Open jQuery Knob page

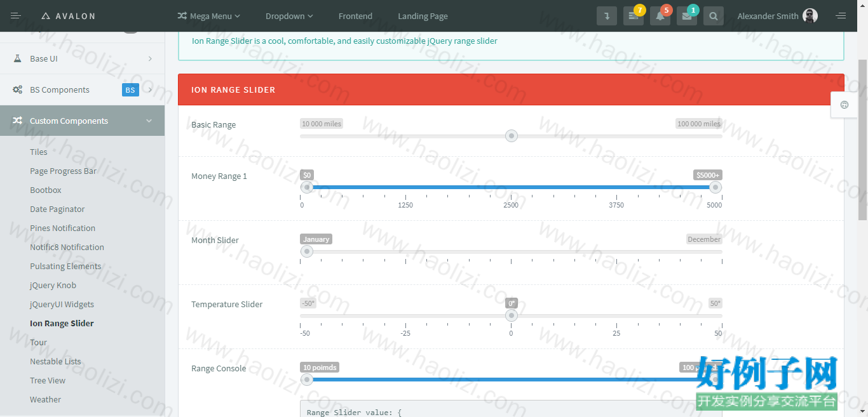(x=53, y=285)
